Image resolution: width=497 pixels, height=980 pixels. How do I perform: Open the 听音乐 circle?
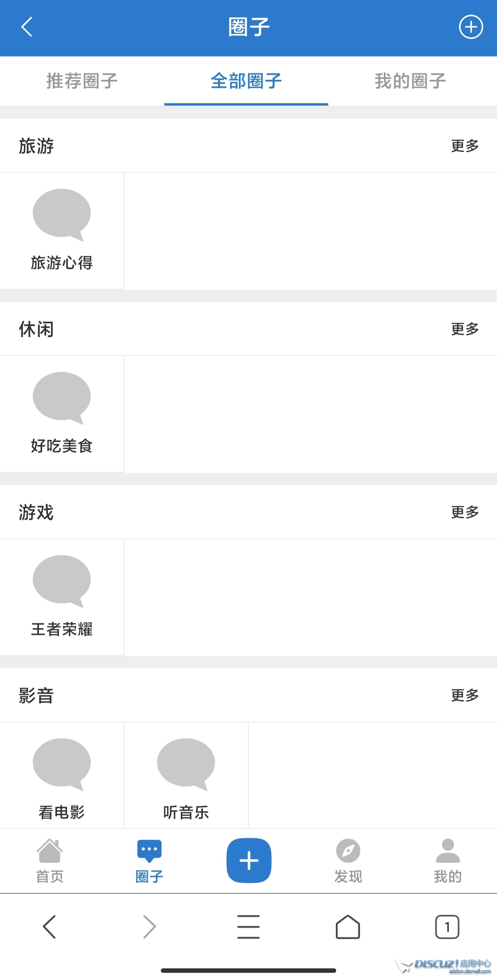186,775
